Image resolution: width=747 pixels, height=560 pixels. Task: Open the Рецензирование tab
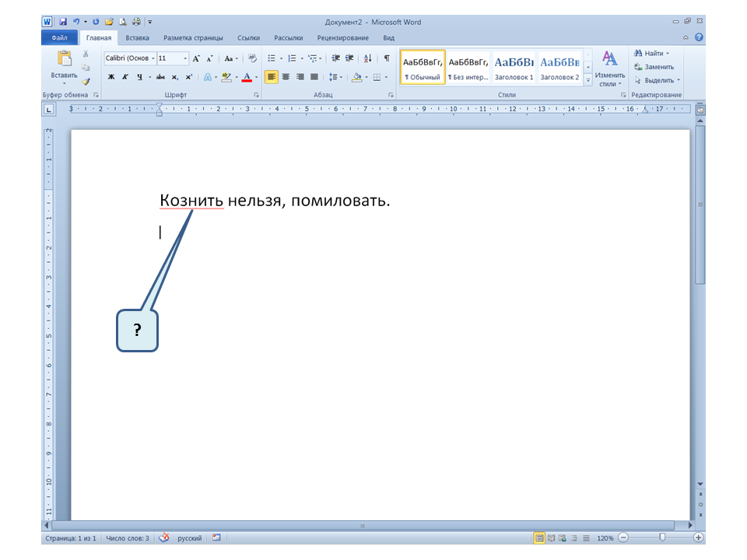click(343, 37)
